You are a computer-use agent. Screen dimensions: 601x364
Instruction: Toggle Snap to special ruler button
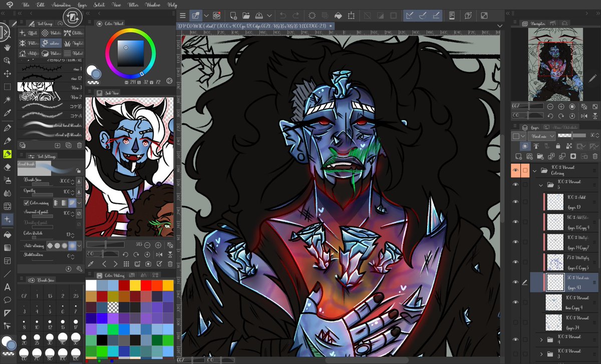tap(423, 16)
